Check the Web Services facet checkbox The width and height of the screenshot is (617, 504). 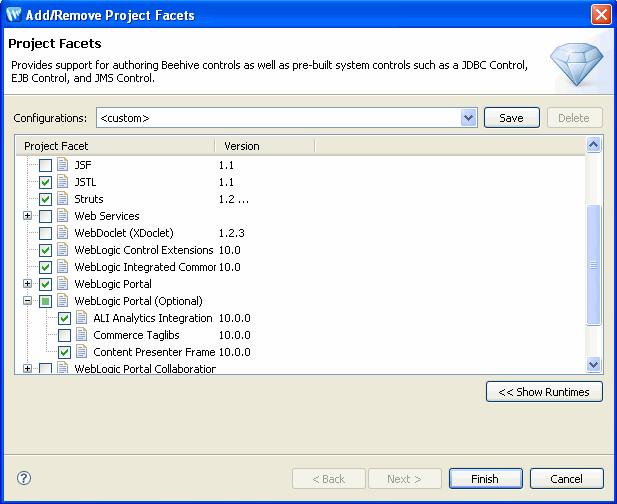pyautogui.click(x=45, y=216)
